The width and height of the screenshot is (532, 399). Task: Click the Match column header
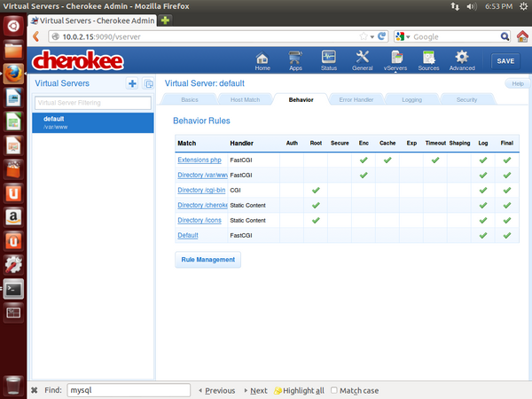(186, 143)
